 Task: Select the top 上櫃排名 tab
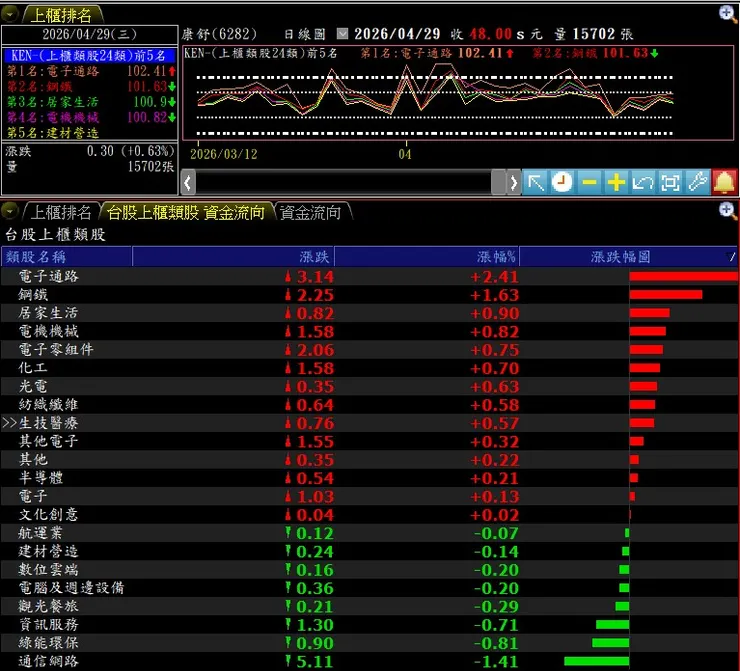61,15
